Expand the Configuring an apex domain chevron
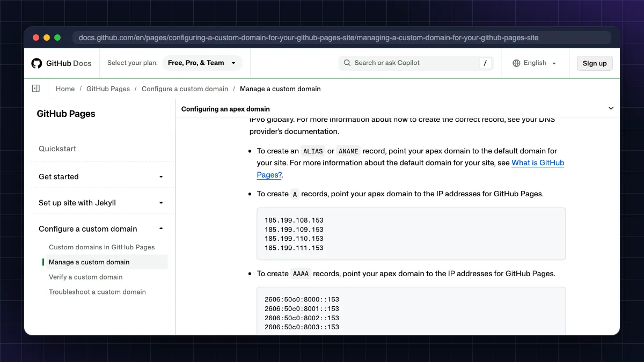Viewport: 644px width, 362px height. tap(611, 108)
